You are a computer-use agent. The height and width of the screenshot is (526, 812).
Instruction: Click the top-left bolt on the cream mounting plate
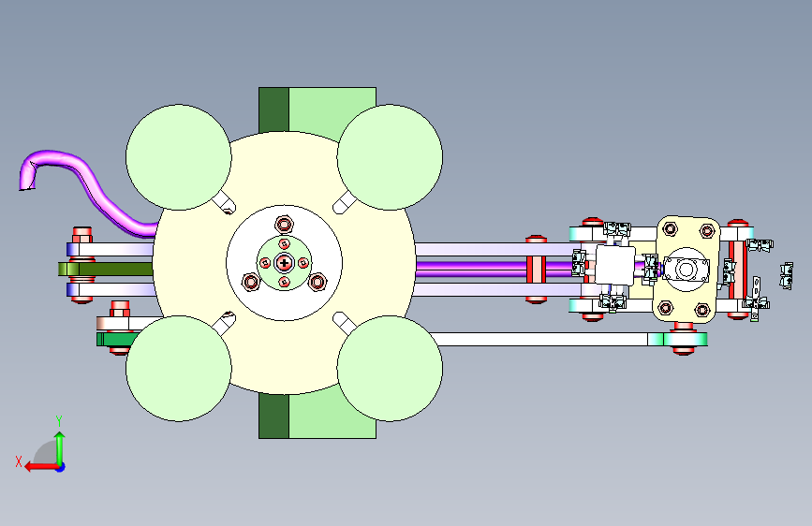(x=670, y=228)
